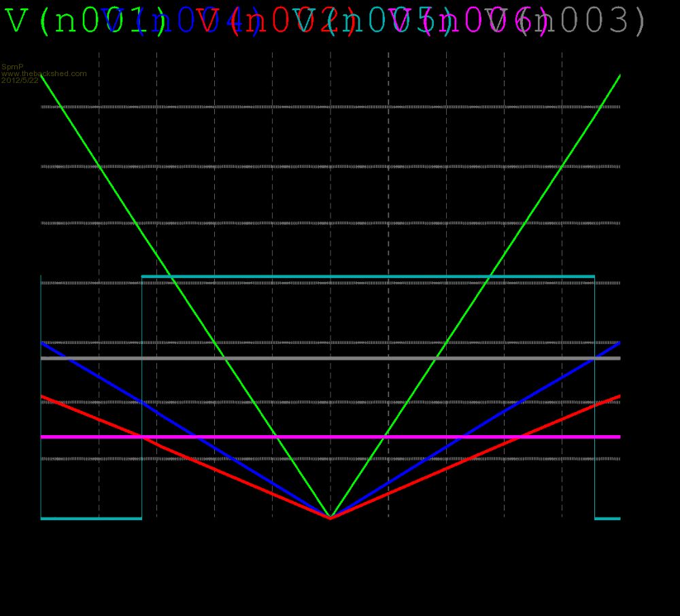
Task: Click the SpmP watermark text
Action: click(x=12, y=67)
